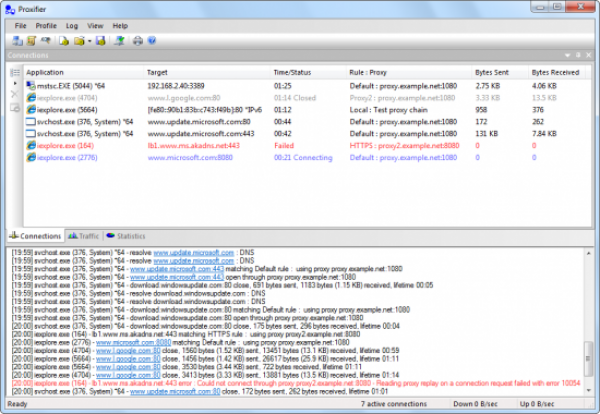Click the Name Resolution toolbar icon
The image size is (600, 414).
[47, 40]
